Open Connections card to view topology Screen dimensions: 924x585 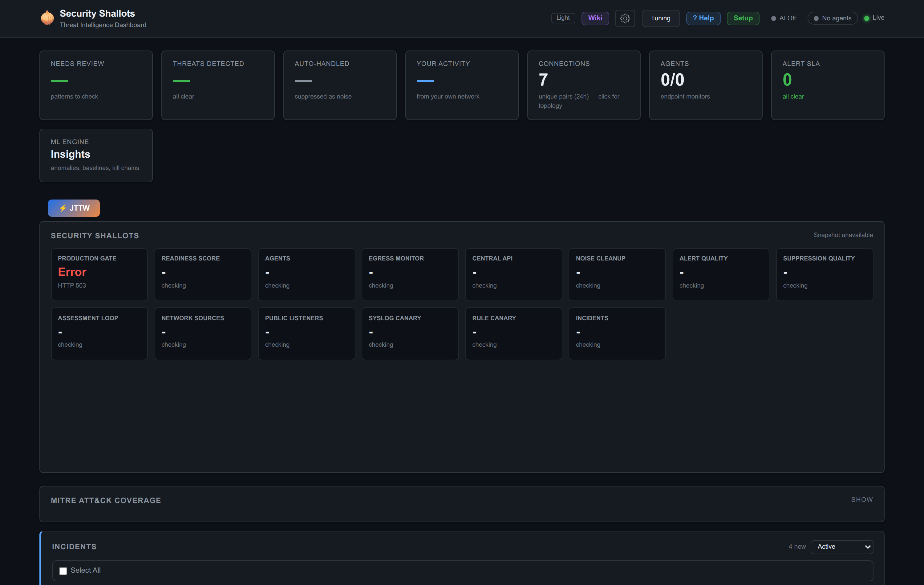click(x=584, y=85)
